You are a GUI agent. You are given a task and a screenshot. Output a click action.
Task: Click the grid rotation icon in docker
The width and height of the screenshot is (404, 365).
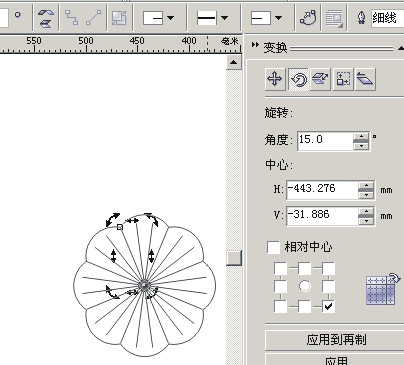pos(382,289)
